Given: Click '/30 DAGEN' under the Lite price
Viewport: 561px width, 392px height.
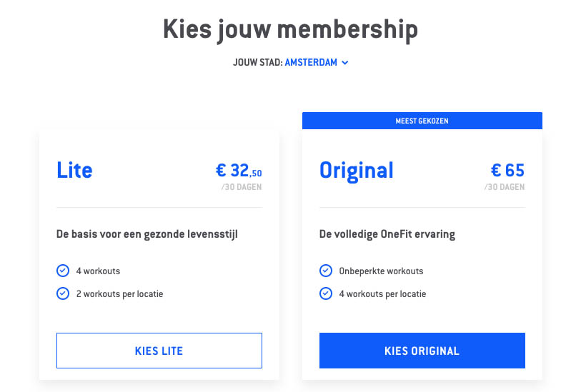Looking at the screenshot, I should coord(242,187).
